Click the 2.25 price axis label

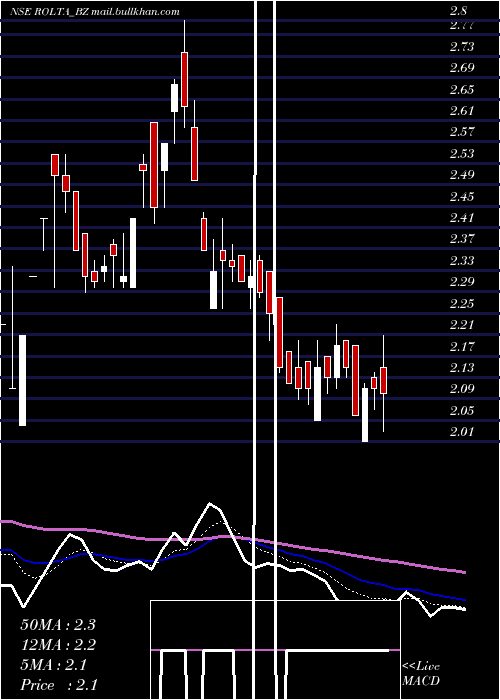click(x=462, y=304)
